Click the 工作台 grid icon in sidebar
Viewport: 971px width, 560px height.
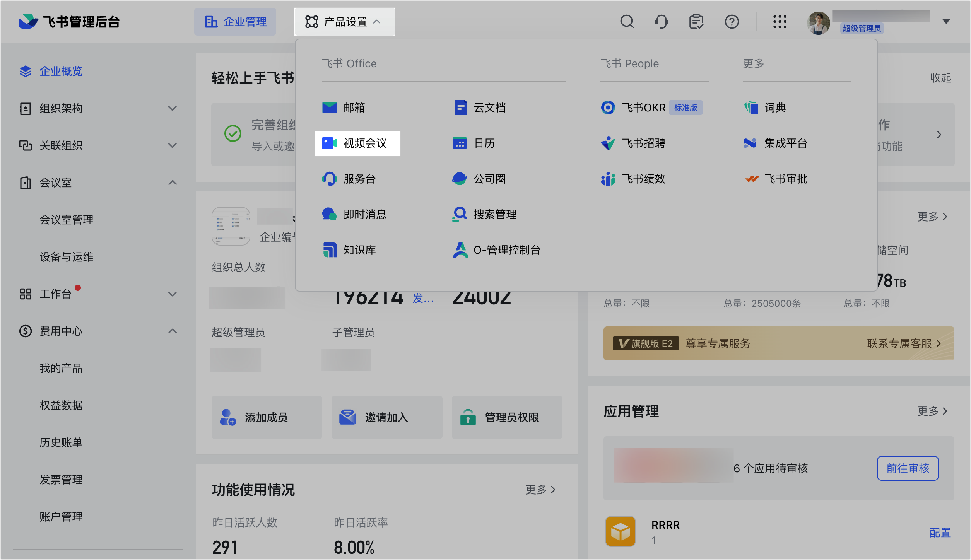[26, 294]
